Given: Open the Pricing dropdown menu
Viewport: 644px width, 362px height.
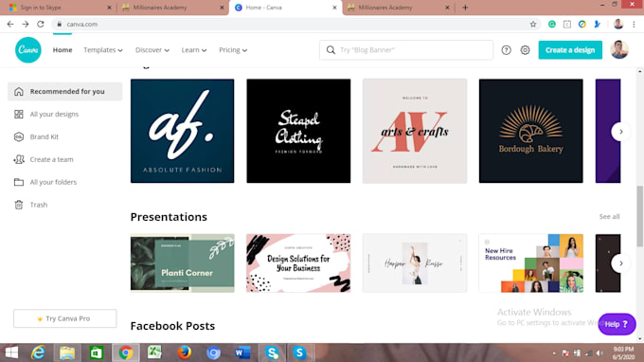Looking at the screenshot, I should coord(233,50).
